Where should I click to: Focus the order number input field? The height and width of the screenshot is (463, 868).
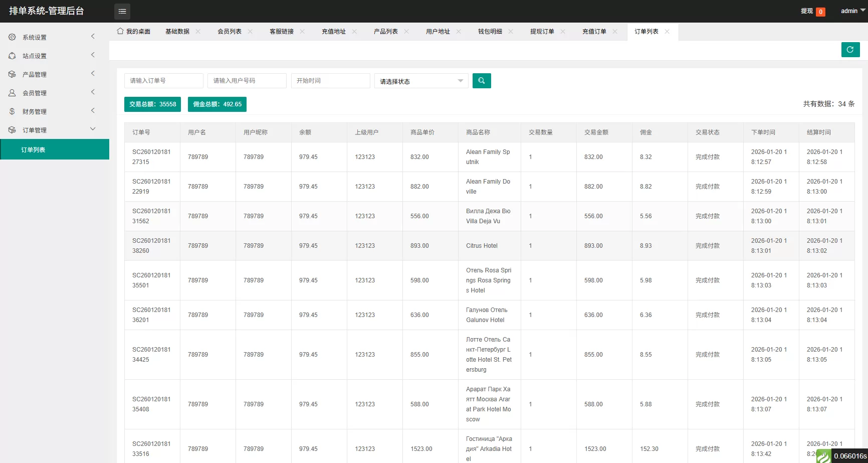[x=163, y=81]
